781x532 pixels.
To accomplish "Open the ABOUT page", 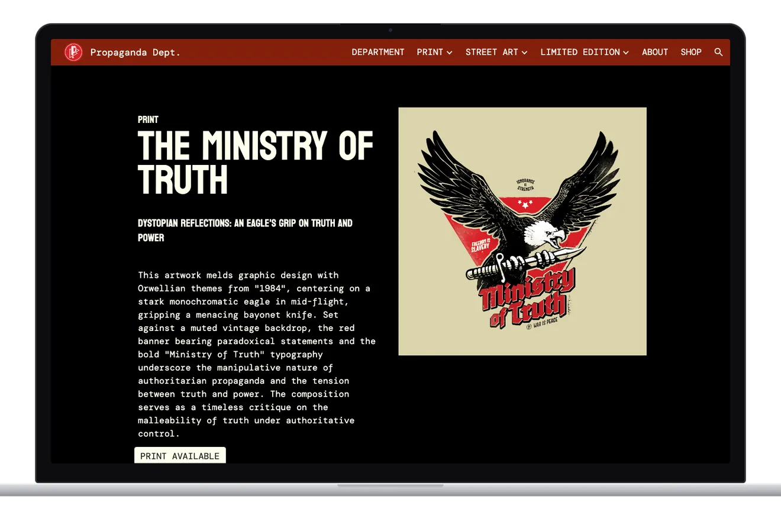I will coord(655,52).
